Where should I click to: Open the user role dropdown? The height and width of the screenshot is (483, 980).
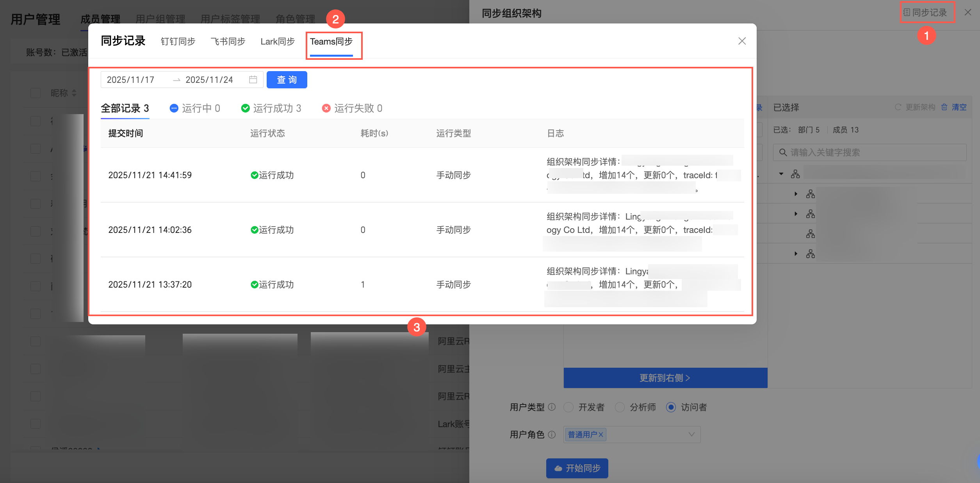coord(691,435)
